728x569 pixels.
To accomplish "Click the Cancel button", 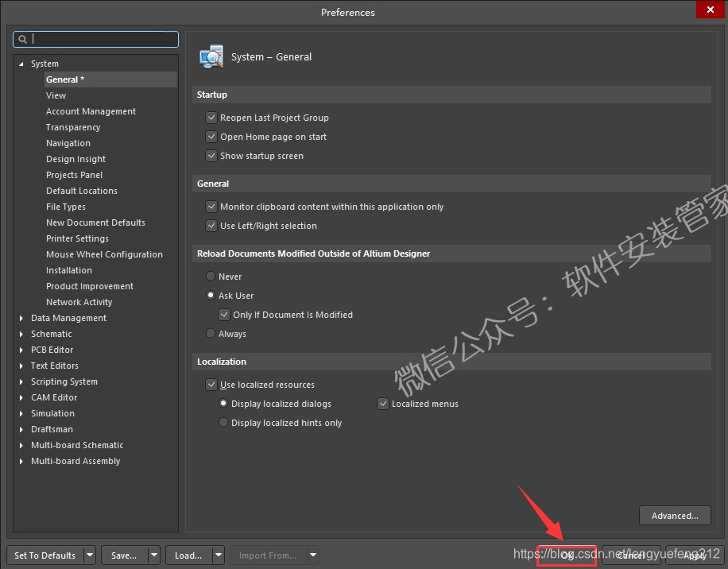I will coord(630,555).
